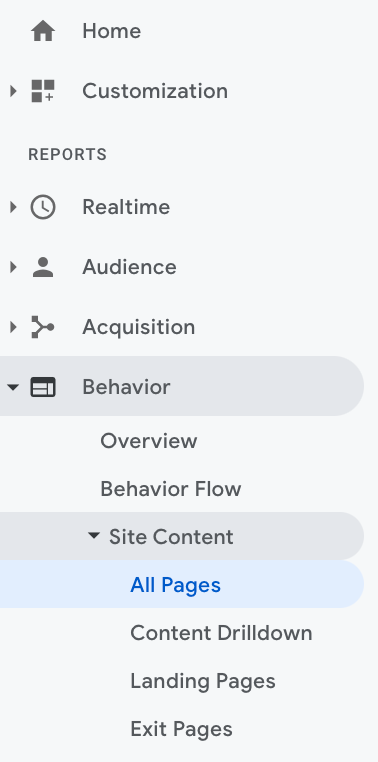Click the Realtime clock icon
The height and width of the screenshot is (762, 378).
click(43, 207)
